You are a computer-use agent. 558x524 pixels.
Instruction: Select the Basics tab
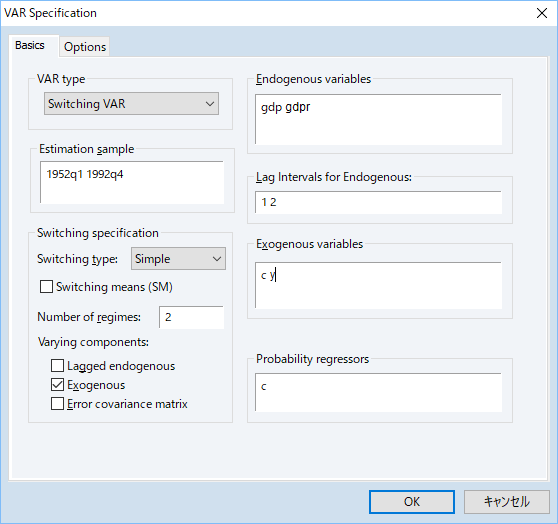[x=30, y=45]
